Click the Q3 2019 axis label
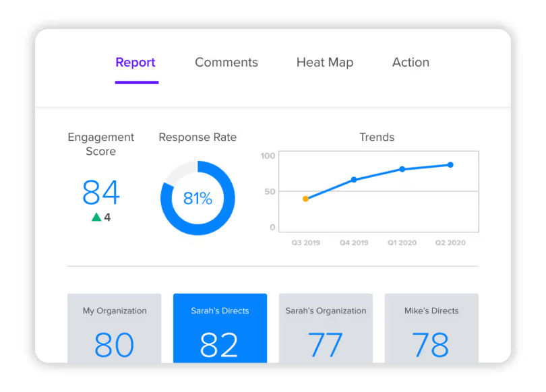 305,242
